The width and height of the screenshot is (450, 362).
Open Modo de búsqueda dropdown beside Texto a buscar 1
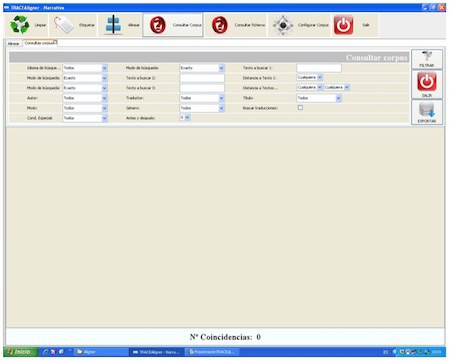(x=202, y=68)
